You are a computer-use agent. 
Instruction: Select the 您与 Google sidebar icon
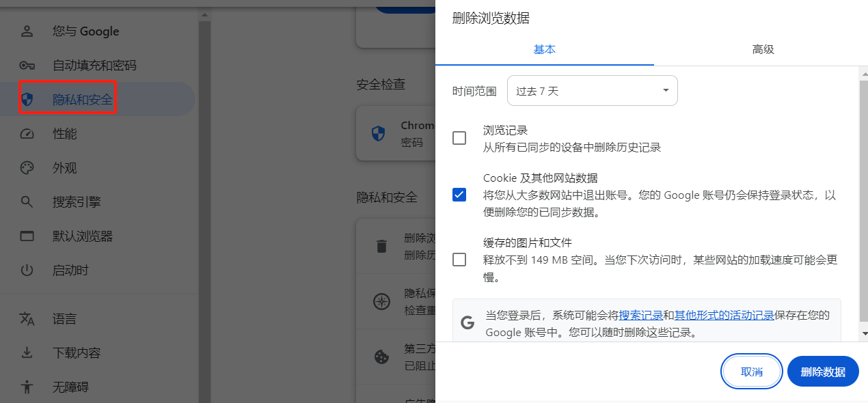pyautogui.click(x=27, y=31)
